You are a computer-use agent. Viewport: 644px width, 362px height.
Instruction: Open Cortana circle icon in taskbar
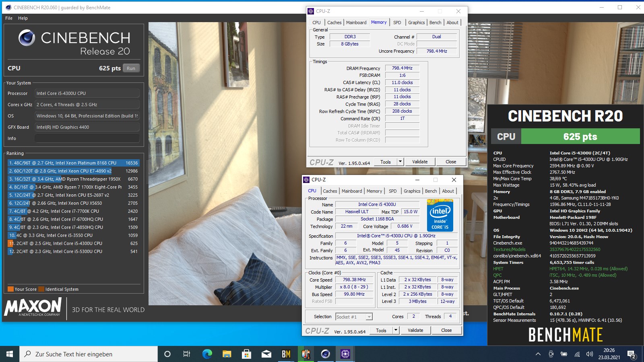167,354
